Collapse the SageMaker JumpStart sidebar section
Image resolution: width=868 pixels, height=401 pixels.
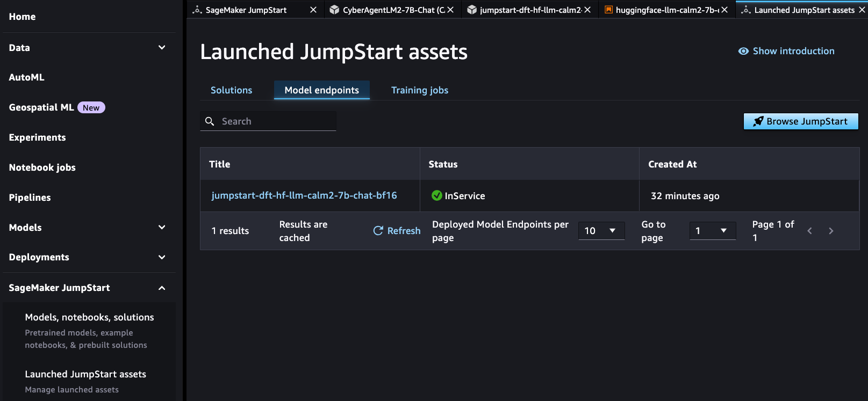pyautogui.click(x=162, y=288)
